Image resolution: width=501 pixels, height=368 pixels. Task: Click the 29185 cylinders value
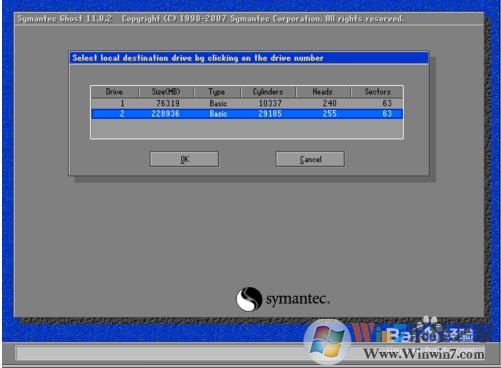tap(270, 114)
